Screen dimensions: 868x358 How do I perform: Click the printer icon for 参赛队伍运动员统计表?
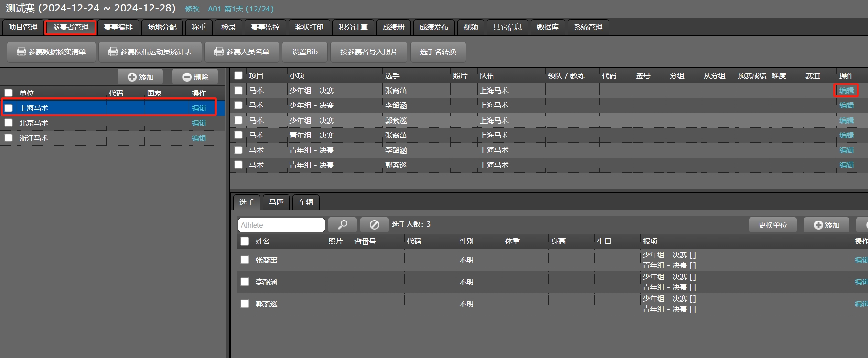click(x=113, y=52)
